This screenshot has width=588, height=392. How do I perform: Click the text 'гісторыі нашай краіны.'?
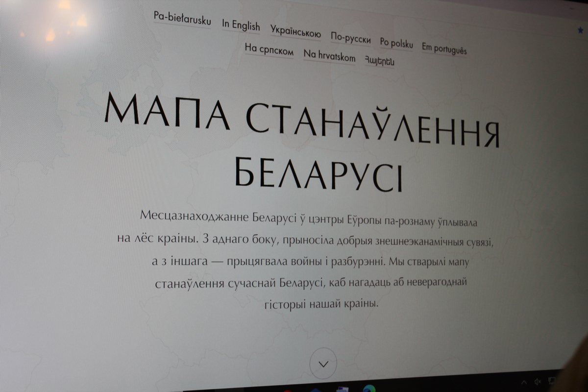[322, 304]
